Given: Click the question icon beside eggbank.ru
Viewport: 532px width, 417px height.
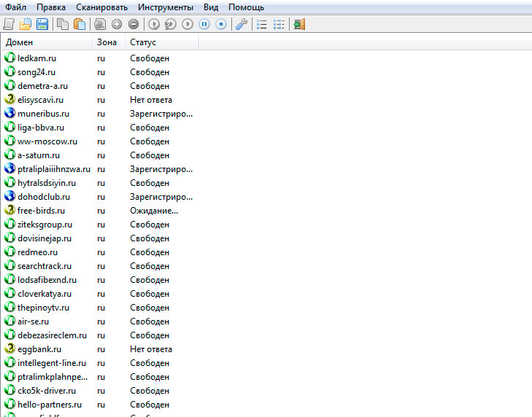Looking at the screenshot, I should coord(9,348).
